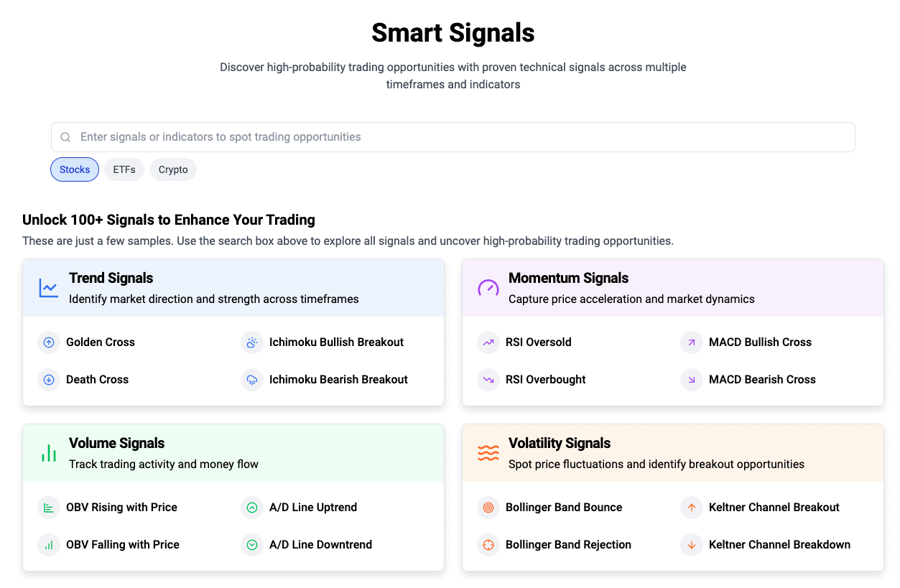
Task: Click the Keltner Channel Breakdown arrow icon
Action: click(692, 545)
